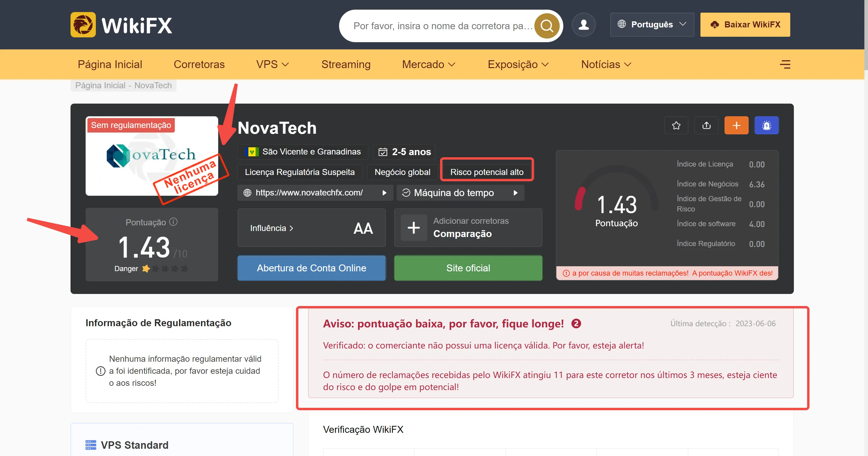Click the 1.43 score gauge arc
This screenshot has width=868, height=456.
[616, 189]
